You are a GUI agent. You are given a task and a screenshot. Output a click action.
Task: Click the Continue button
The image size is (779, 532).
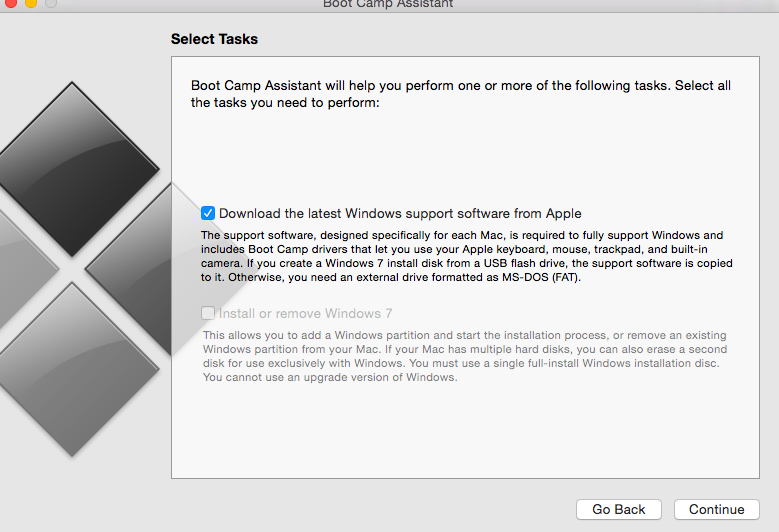(716, 509)
